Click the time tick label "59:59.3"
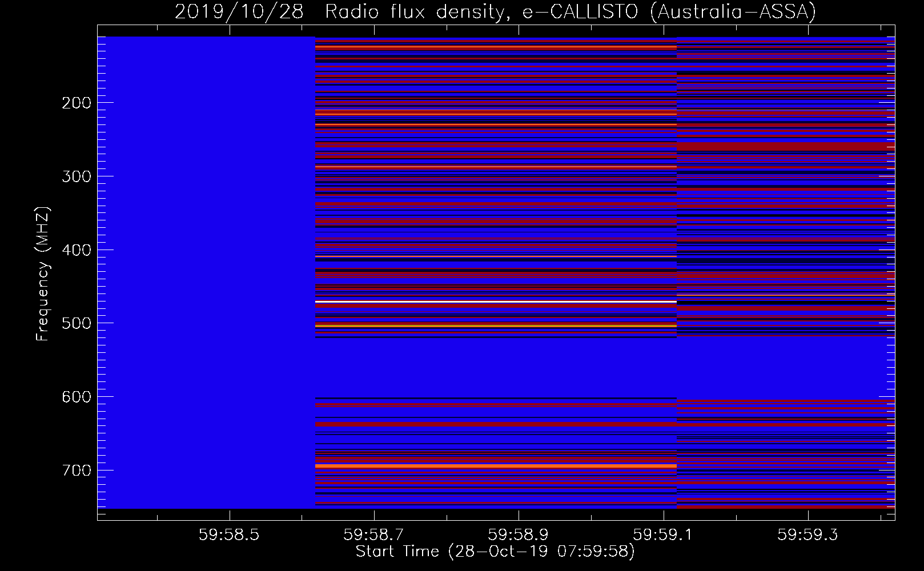 tap(808, 534)
